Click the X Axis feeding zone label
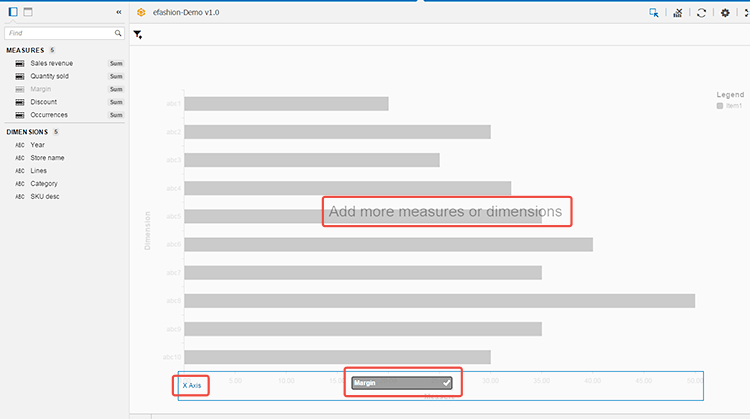The width and height of the screenshot is (750, 419). (x=192, y=385)
